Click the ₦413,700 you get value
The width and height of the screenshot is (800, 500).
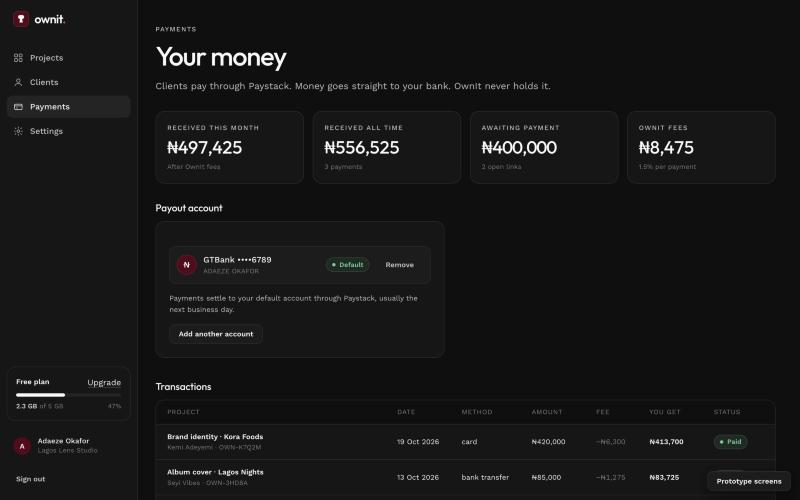[x=666, y=442]
